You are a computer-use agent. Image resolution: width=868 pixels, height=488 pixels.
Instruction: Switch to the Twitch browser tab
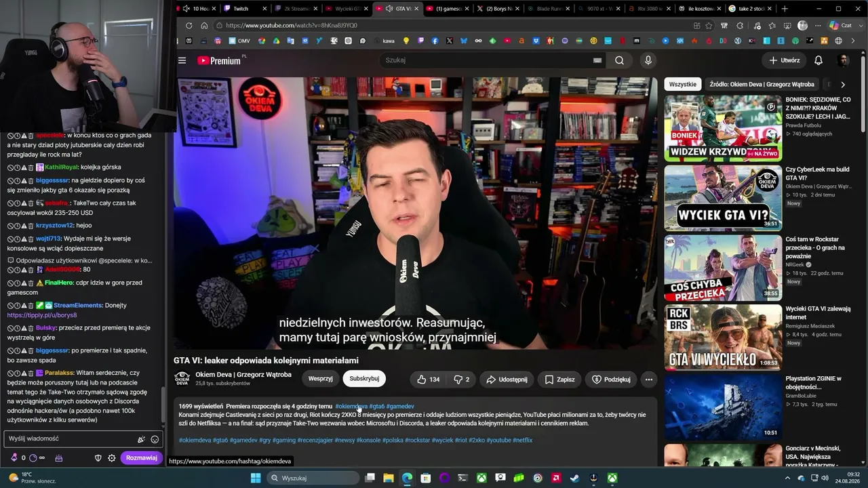241,9
